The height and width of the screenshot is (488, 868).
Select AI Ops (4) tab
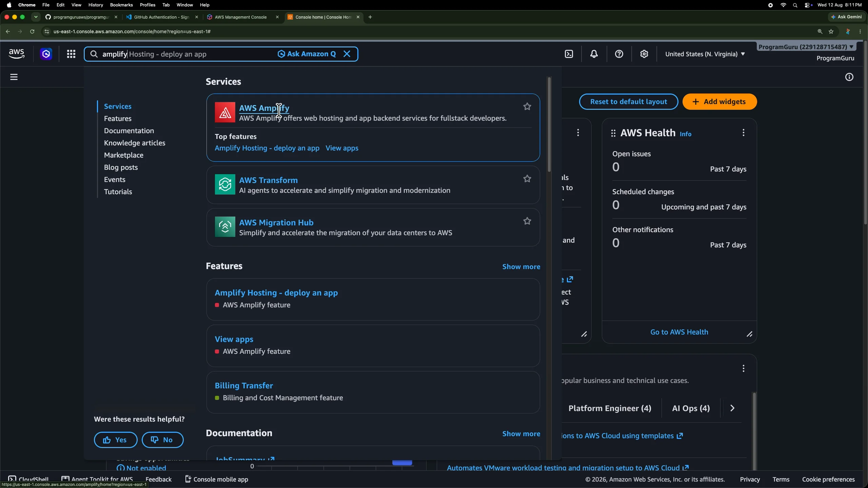click(x=691, y=408)
